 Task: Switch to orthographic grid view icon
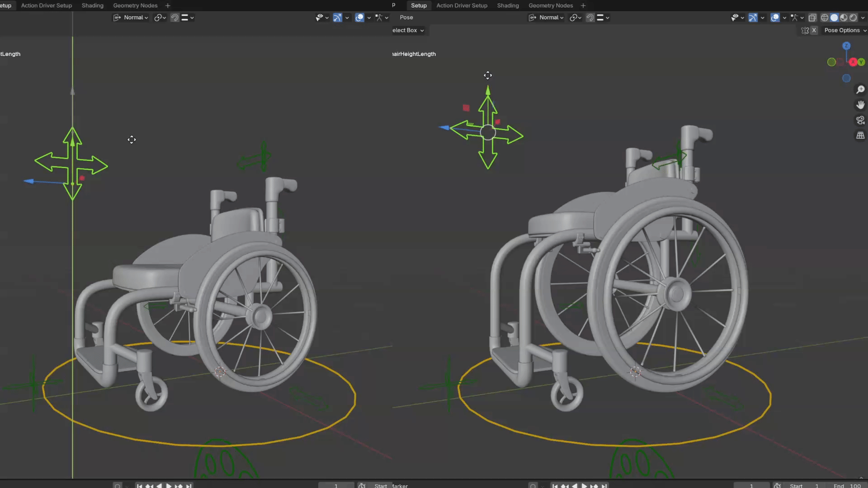860,136
